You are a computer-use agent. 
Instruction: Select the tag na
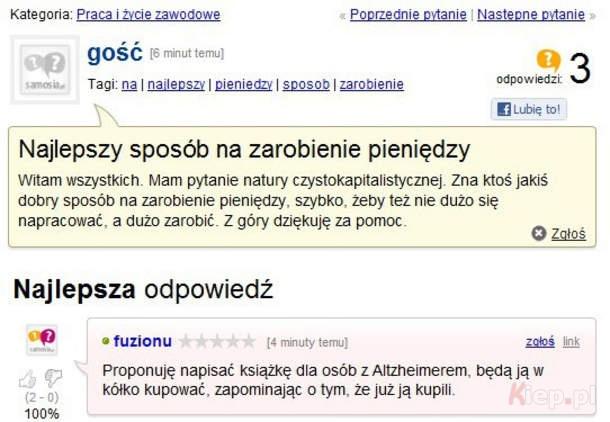click(129, 84)
